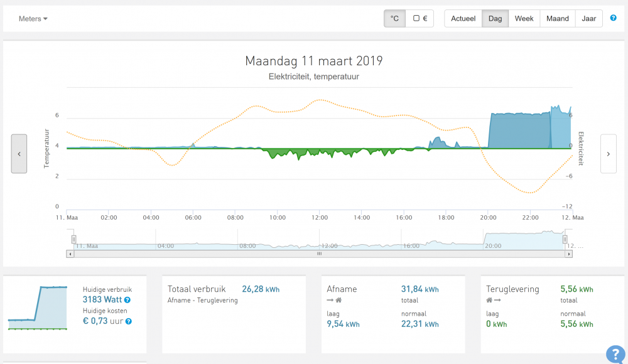This screenshot has width=628, height=364.
Task: Click the horizontal scrollbar thumb under navigator
Action: 319,254
